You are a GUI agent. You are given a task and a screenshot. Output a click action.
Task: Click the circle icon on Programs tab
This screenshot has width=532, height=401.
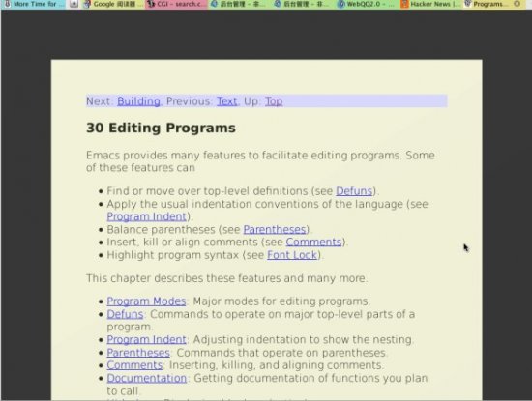click(517, 4)
